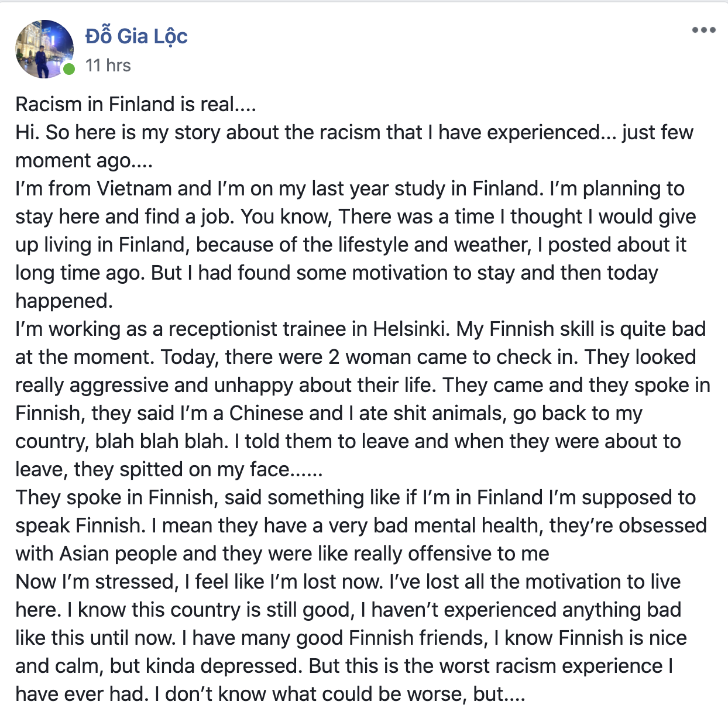Open the three-dot post options menu
Image resolution: width=728 pixels, height=722 pixels.
click(x=703, y=30)
